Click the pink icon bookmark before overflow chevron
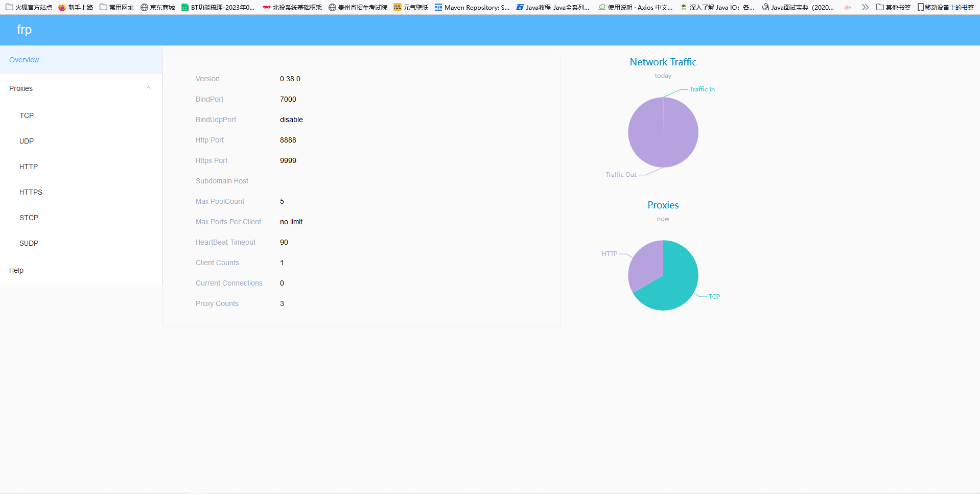Viewport: 980px width, 494px height. point(847,7)
